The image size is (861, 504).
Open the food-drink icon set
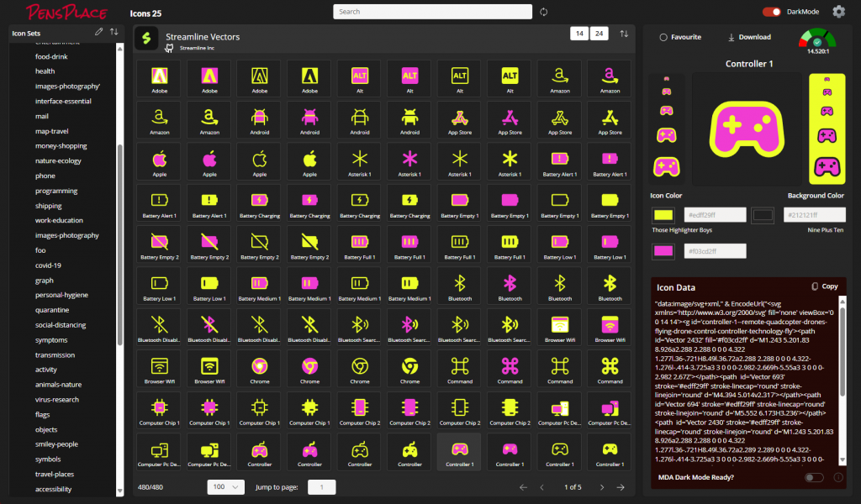51,56
